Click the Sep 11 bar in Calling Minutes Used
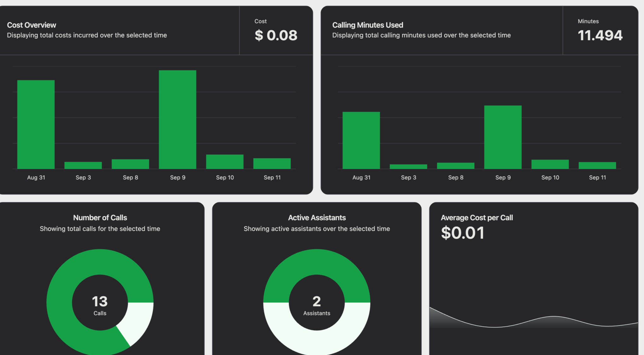The width and height of the screenshot is (644, 355). [x=597, y=166]
